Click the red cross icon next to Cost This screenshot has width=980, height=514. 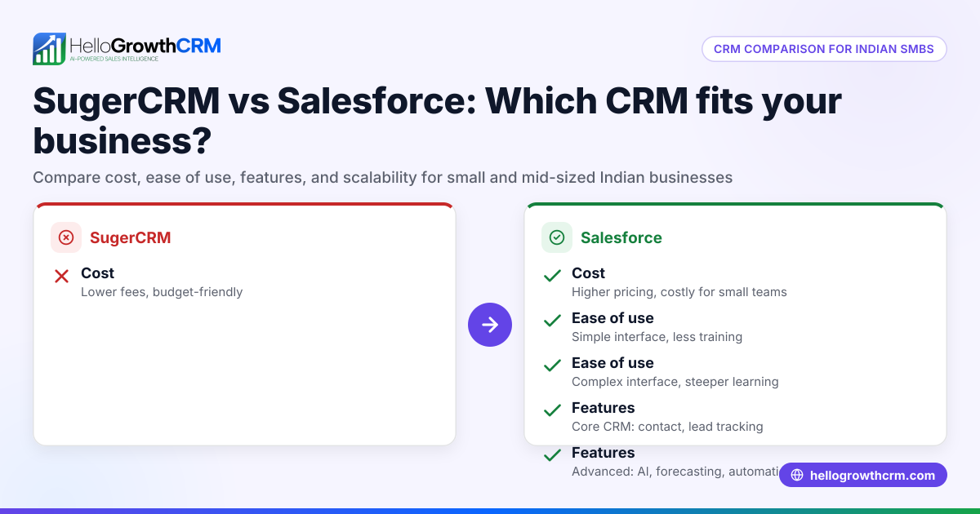tap(61, 277)
